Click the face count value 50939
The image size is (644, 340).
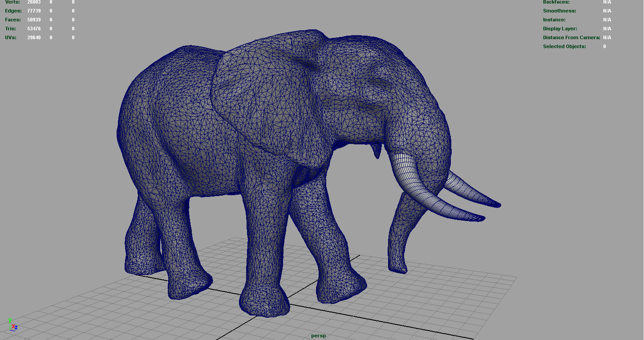click(x=34, y=20)
